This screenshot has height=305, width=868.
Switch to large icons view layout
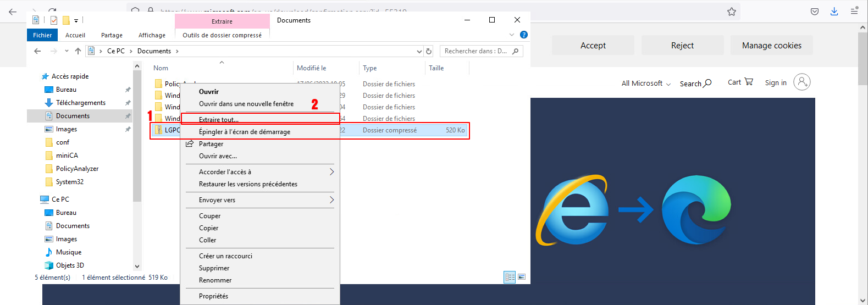point(522,277)
